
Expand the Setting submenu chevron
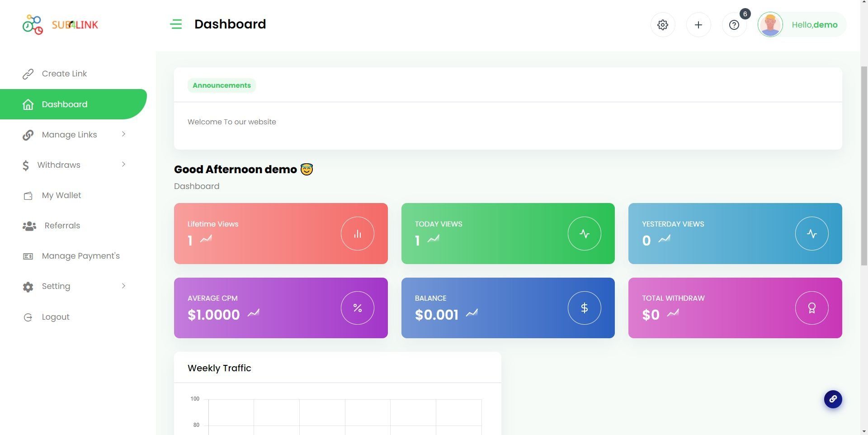(123, 286)
